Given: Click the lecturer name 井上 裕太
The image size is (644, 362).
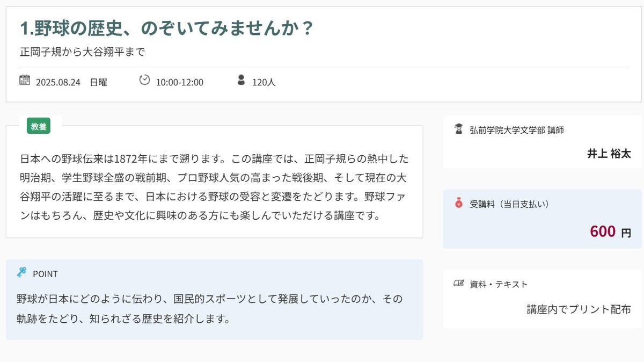Looking at the screenshot, I should pyautogui.click(x=609, y=154).
